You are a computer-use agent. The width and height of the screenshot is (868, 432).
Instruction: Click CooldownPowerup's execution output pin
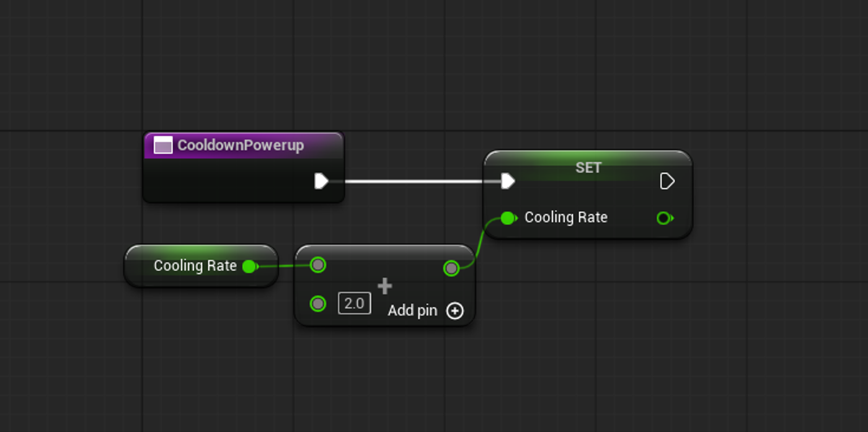[x=321, y=181]
